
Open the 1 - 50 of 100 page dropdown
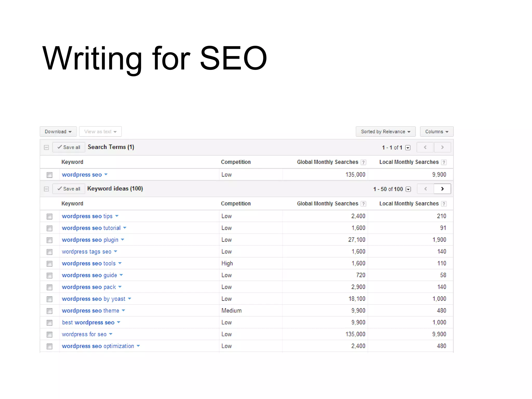click(x=408, y=189)
